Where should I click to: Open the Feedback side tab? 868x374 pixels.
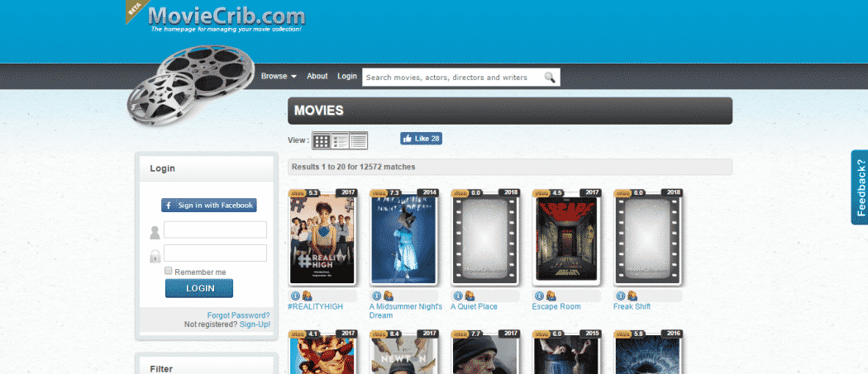point(860,187)
